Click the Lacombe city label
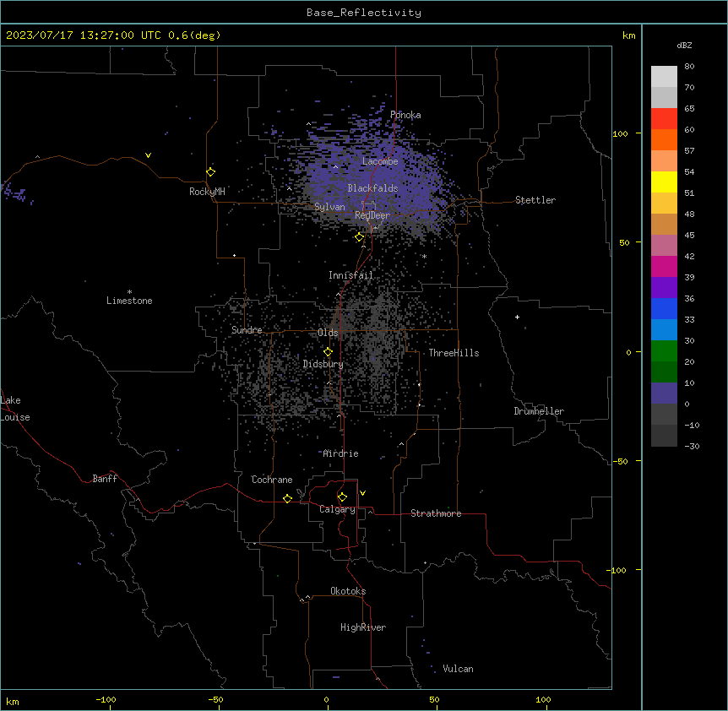Viewport: 728px width, 711px height. (x=380, y=161)
